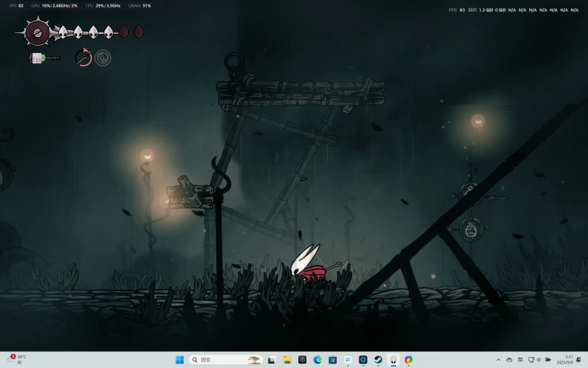Open the Windows Start menu

179,360
